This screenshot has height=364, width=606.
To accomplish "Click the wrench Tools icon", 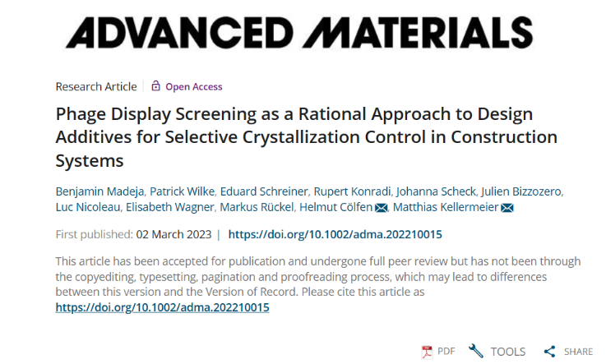I will (x=476, y=351).
